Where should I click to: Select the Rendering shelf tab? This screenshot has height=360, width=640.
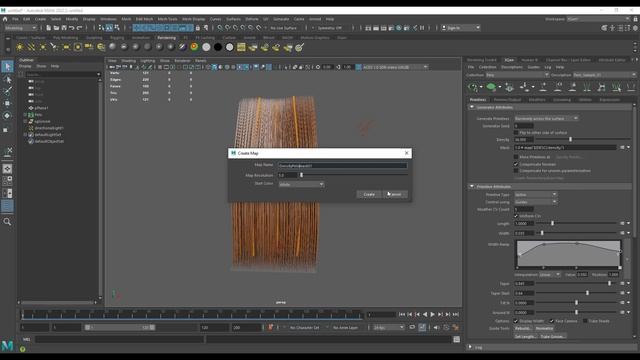167,38
